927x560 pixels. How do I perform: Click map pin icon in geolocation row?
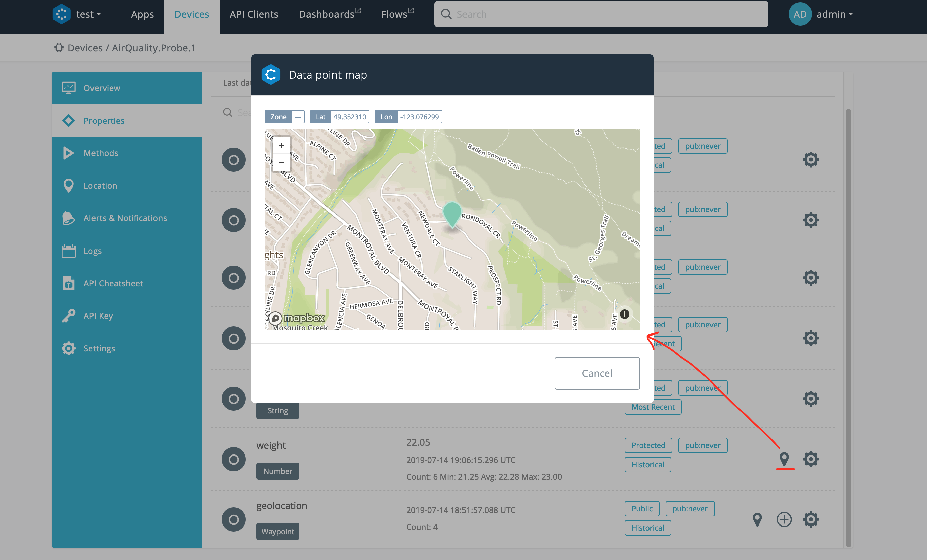[x=757, y=519]
